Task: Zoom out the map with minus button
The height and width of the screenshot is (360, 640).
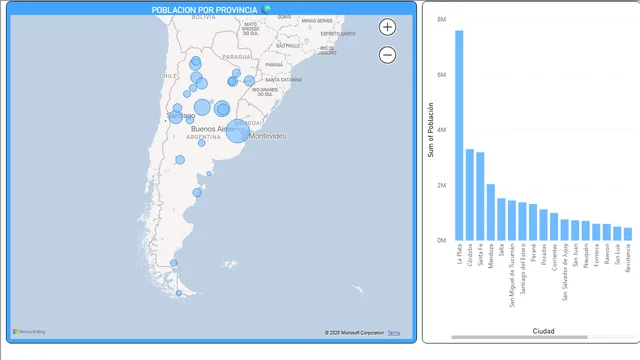Action: [x=387, y=55]
